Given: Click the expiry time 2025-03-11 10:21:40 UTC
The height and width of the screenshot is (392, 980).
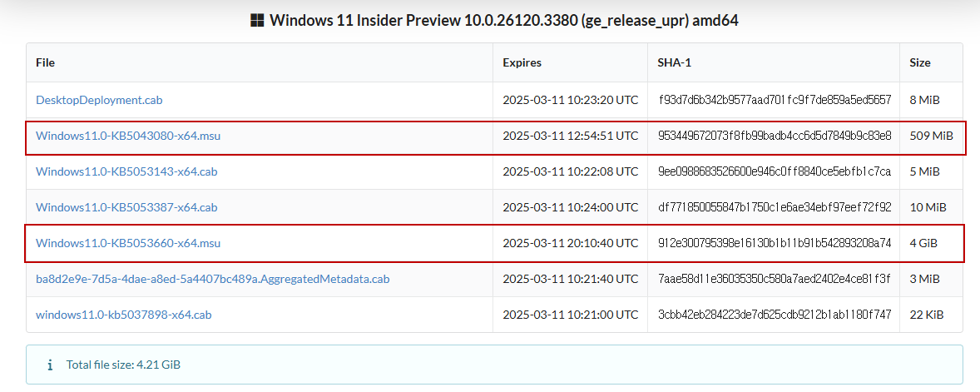Looking at the screenshot, I should (x=571, y=279).
